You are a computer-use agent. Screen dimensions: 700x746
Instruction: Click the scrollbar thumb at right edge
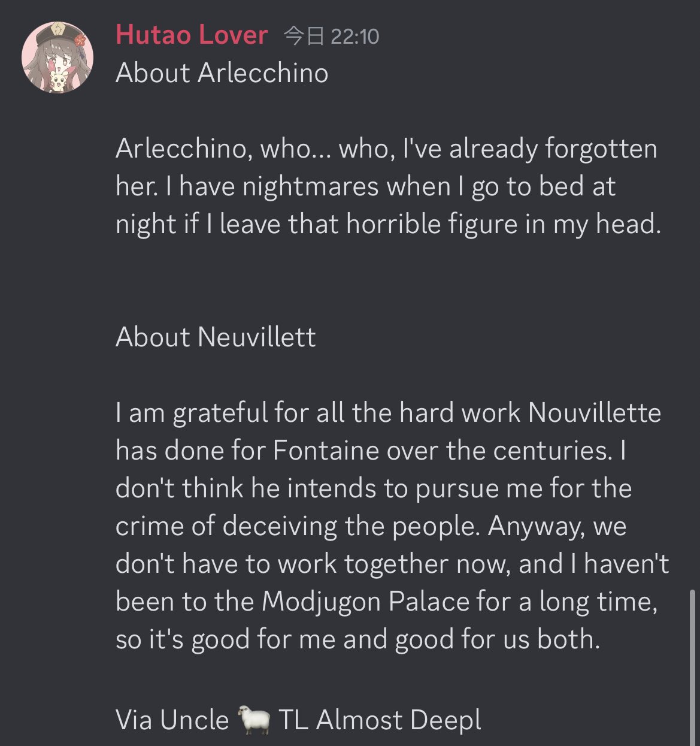click(x=693, y=665)
